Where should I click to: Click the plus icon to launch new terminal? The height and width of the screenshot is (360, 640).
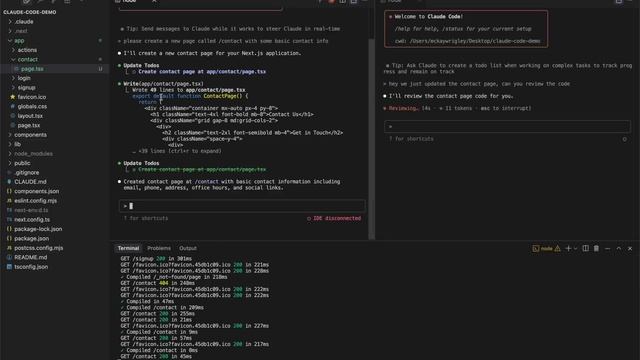tap(568, 248)
